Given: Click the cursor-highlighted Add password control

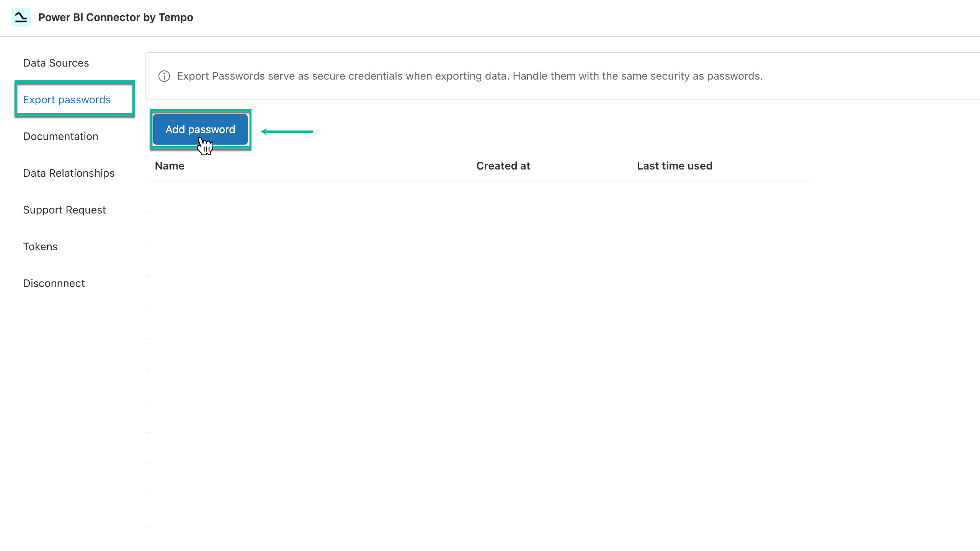Looking at the screenshot, I should (x=201, y=129).
